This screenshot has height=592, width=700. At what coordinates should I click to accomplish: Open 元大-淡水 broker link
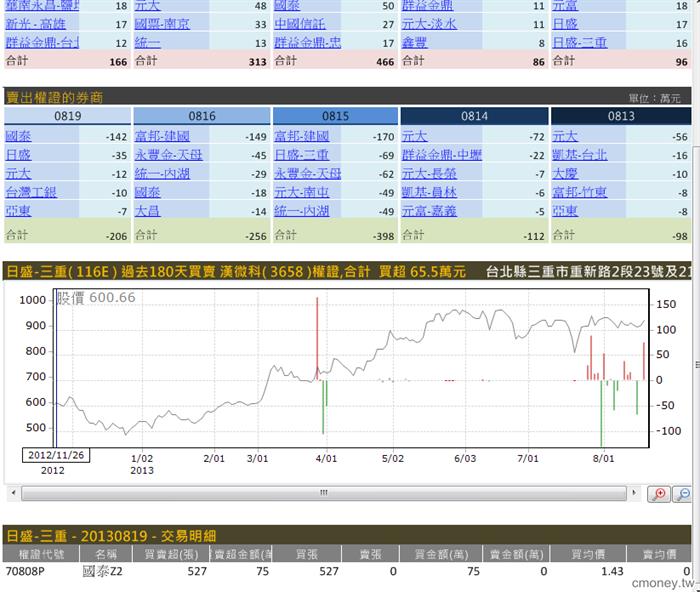point(429,24)
